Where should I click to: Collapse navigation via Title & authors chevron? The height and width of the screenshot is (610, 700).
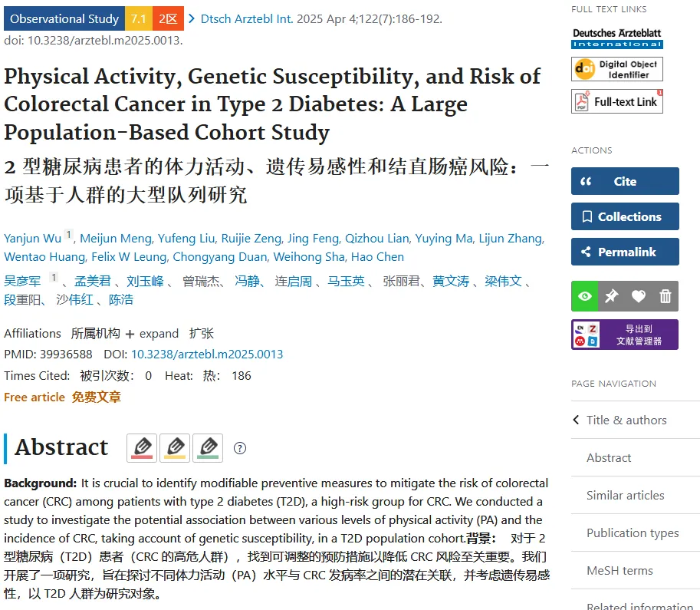pos(576,420)
